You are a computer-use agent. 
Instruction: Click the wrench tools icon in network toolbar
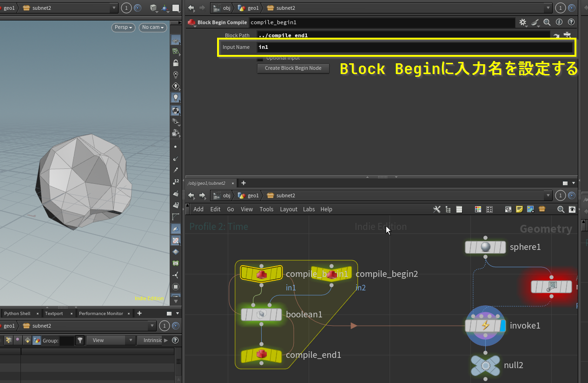[x=436, y=209]
